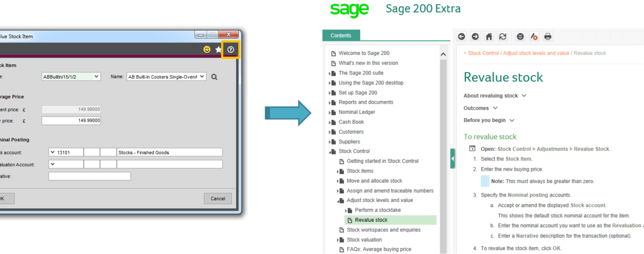Follow Adjust stock levels and value breadcrumb
Screen dimensions: 644x254
pos(536,53)
